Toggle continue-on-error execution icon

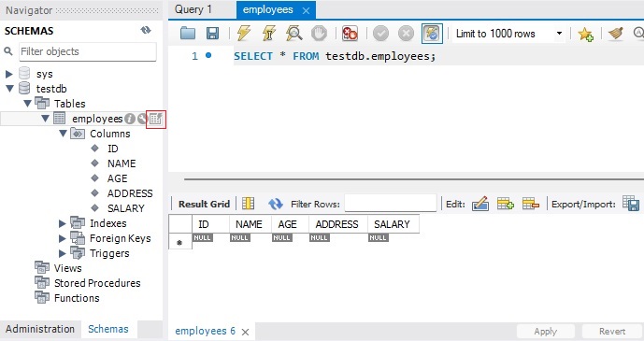tap(350, 34)
